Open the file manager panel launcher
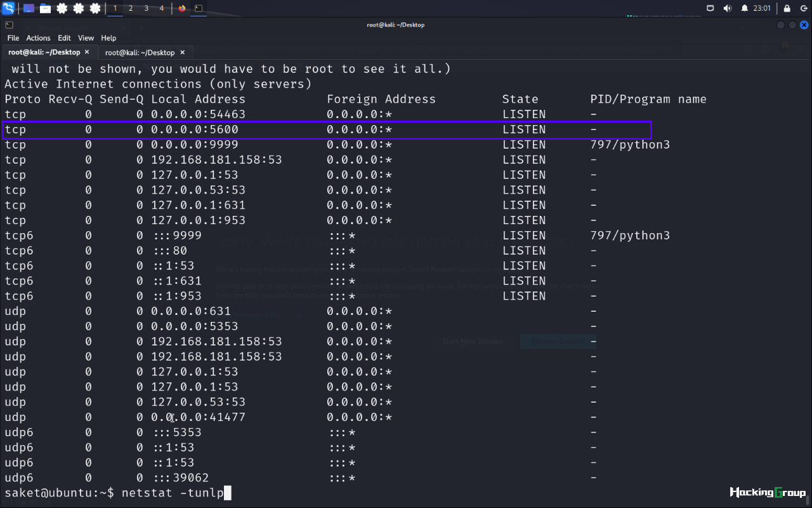812x508 pixels. click(x=45, y=8)
